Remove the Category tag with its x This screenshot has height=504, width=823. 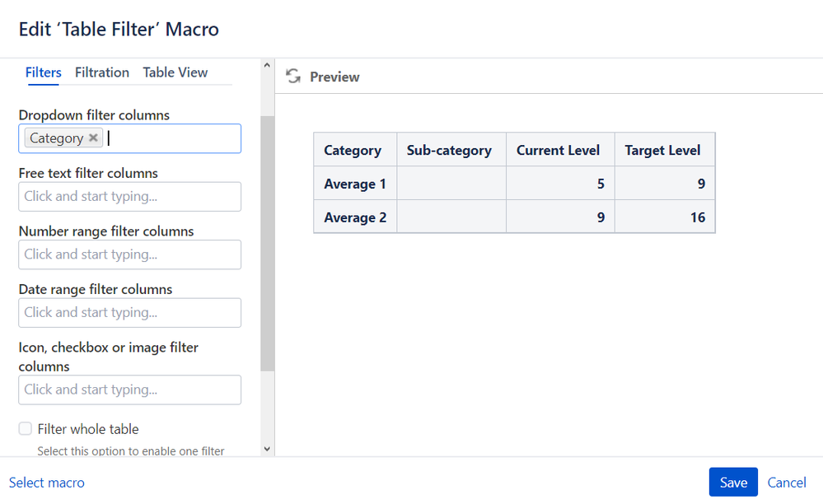94,138
